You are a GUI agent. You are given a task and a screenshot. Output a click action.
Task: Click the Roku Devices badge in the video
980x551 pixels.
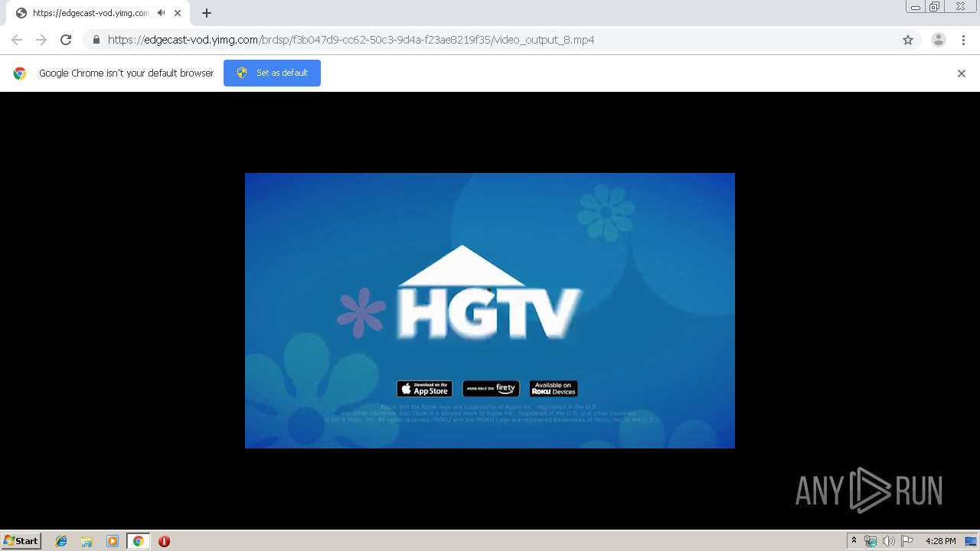tap(554, 389)
